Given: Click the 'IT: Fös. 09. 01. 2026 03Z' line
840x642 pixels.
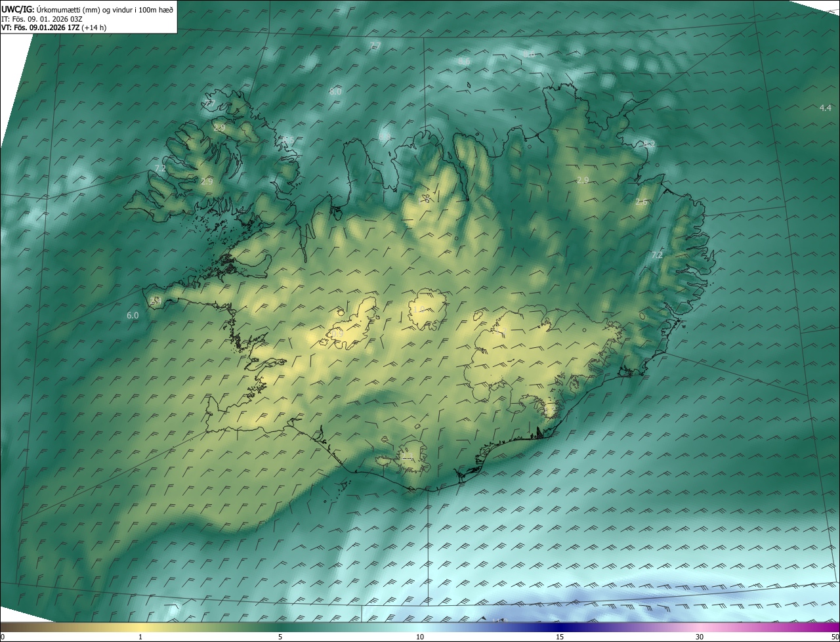Looking at the screenshot, I should (x=42, y=19).
